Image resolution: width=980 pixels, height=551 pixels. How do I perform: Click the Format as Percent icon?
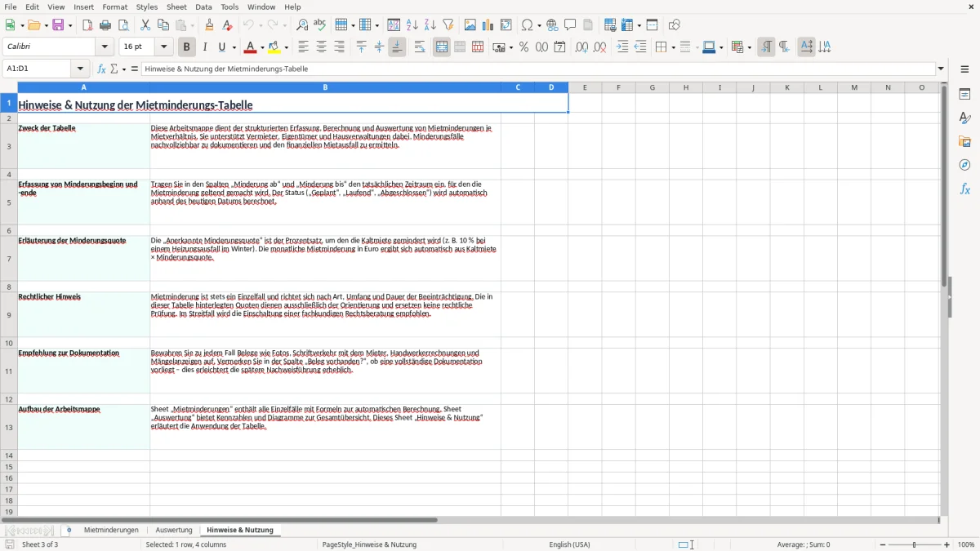pyautogui.click(x=524, y=47)
